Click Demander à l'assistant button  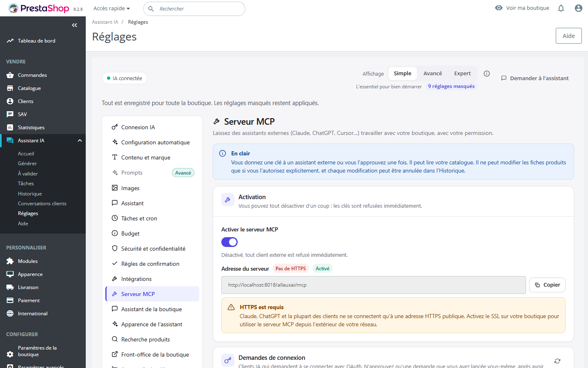click(x=535, y=78)
